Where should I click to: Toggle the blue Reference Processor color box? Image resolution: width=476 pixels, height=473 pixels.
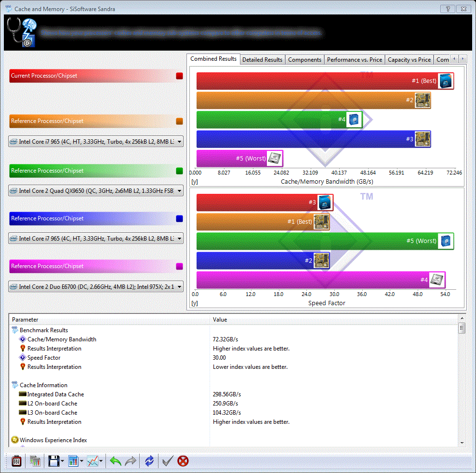179,218
